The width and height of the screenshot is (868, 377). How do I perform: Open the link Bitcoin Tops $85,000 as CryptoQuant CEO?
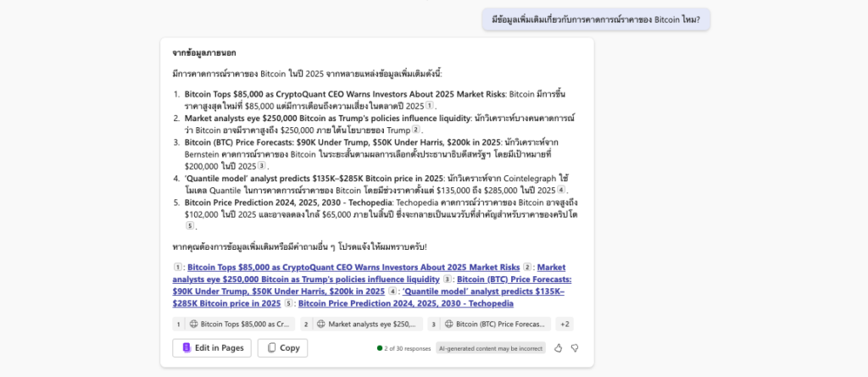[353, 267]
